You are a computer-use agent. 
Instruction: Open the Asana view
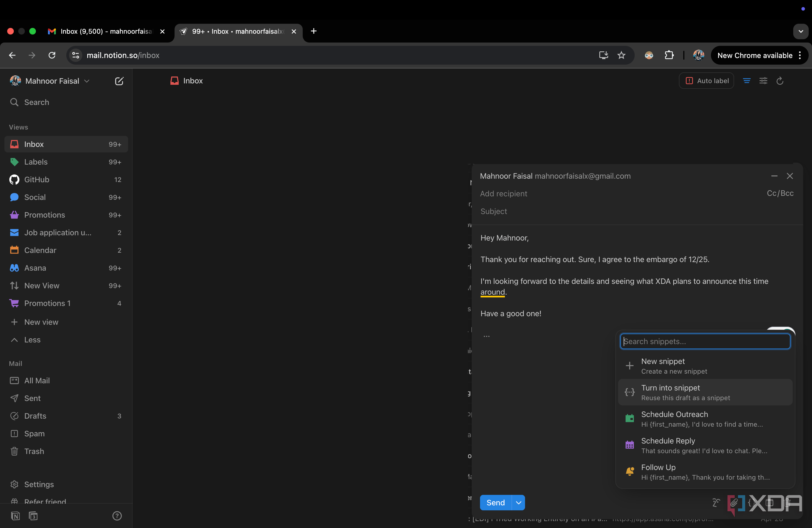(66, 268)
